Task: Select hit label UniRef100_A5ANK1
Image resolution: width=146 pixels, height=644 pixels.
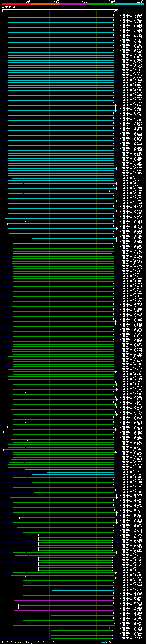Action: (131, 625)
